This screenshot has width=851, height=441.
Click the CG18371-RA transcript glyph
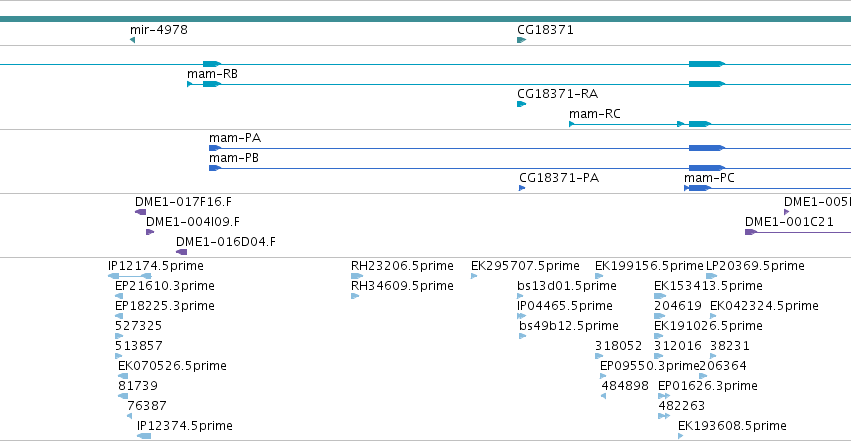pos(522,104)
